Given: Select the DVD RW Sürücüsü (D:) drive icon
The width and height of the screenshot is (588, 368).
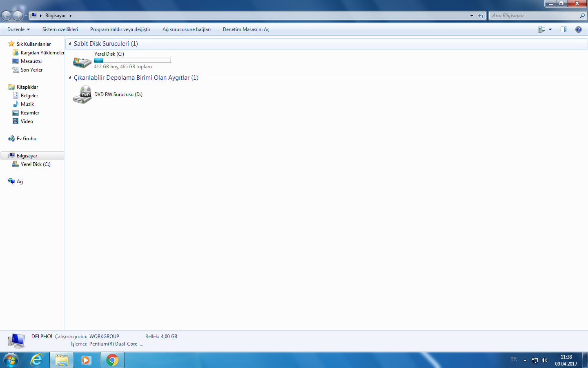Looking at the screenshot, I should tap(82, 95).
